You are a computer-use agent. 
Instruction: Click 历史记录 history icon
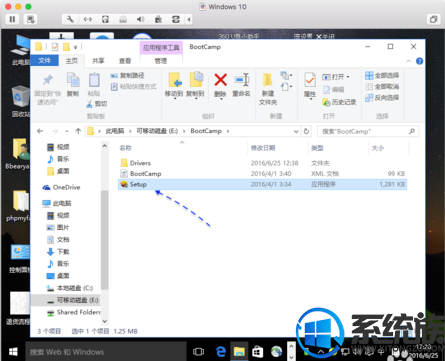339,102
